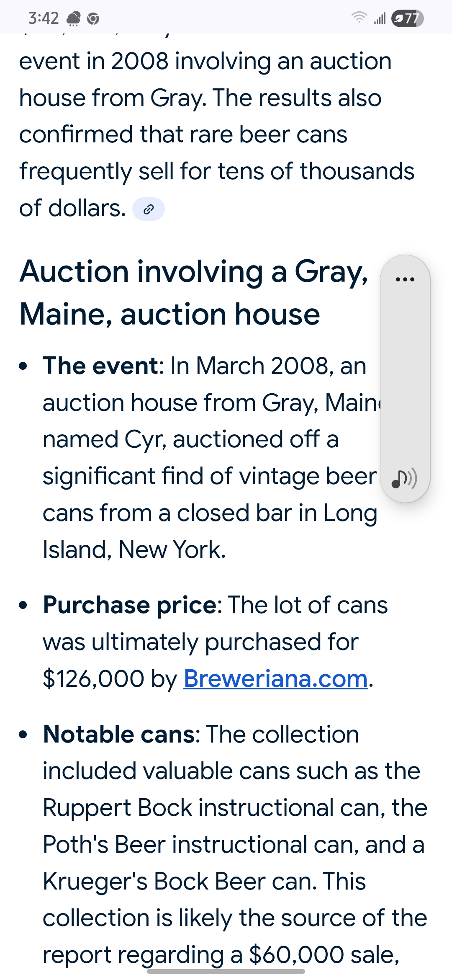
Task: Tap the home gesture bar at bottom
Action: 226,971
